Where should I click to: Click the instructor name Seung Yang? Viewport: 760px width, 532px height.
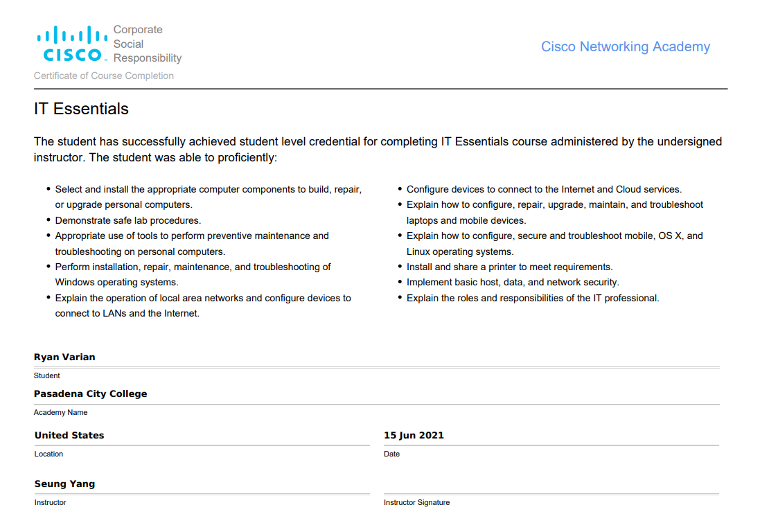64,484
